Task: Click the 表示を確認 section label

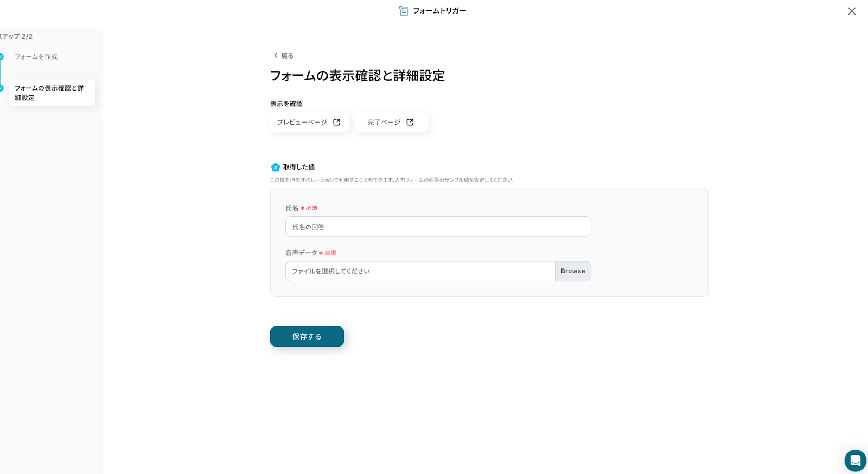Action: [x=286, y=104]
